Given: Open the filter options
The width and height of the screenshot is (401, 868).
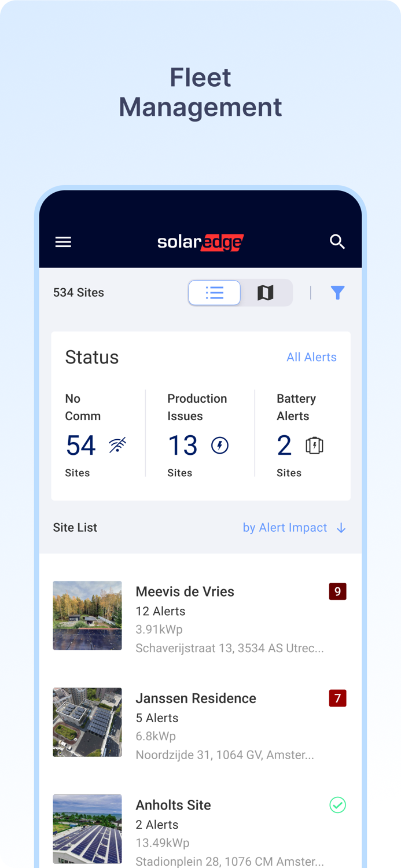Looking at the screenshot, I should (337, 293).
